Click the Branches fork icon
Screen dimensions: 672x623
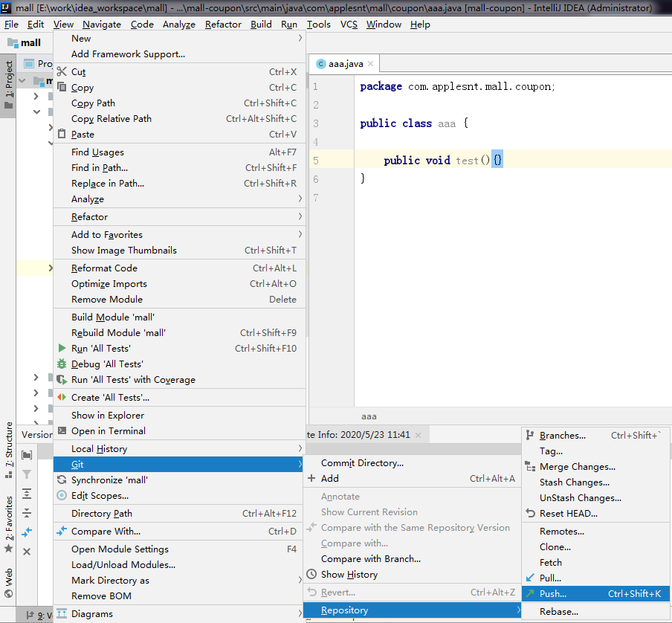click(530, 436)
